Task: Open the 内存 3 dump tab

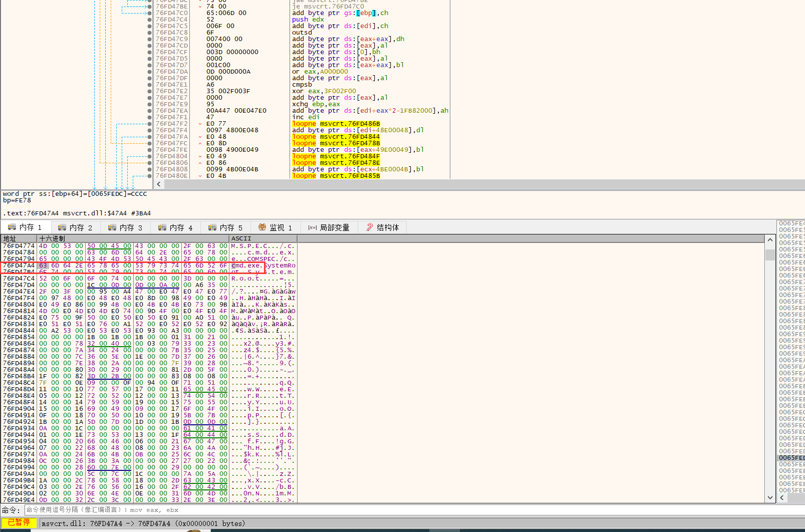Action: 126,227
